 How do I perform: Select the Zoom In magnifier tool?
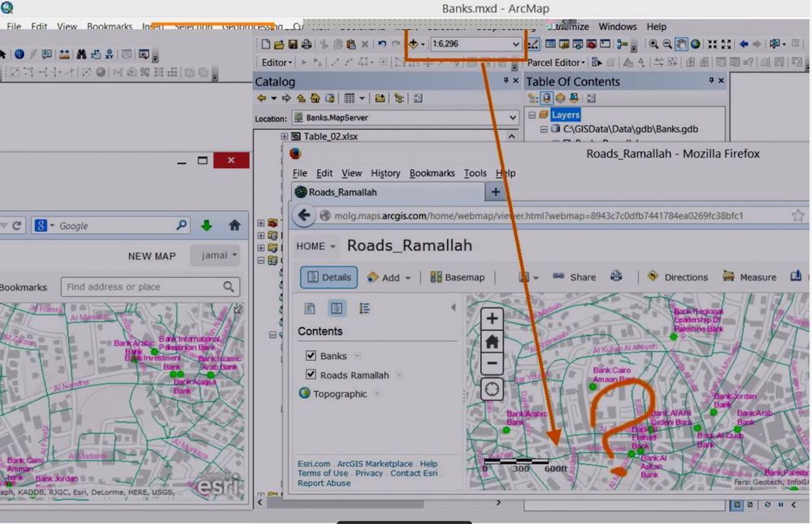coord(654,44)
